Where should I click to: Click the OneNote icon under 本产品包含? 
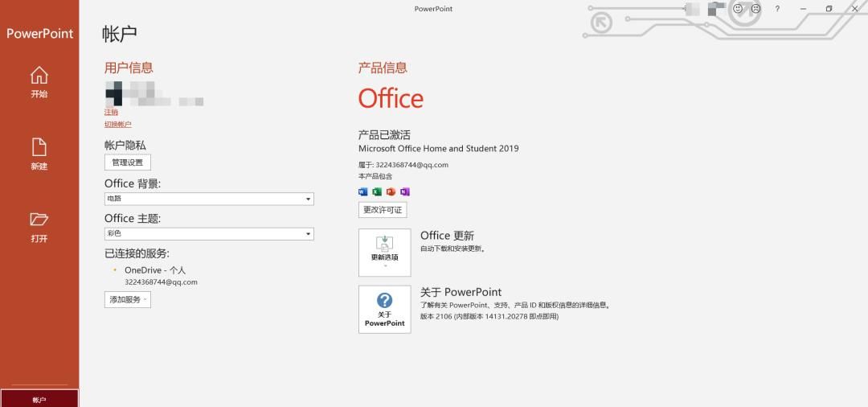click(404, 192)
